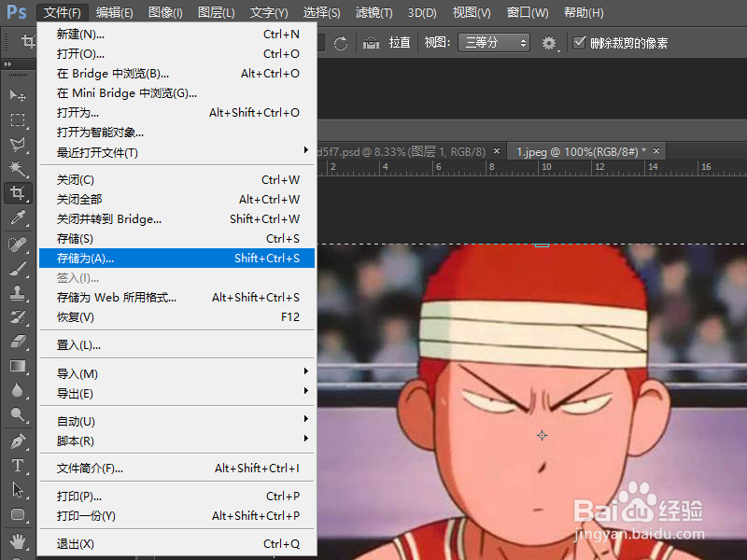The image size is (747, 560).
Task: Choose 恢复(V) menu item
Action: pos(176,316)
